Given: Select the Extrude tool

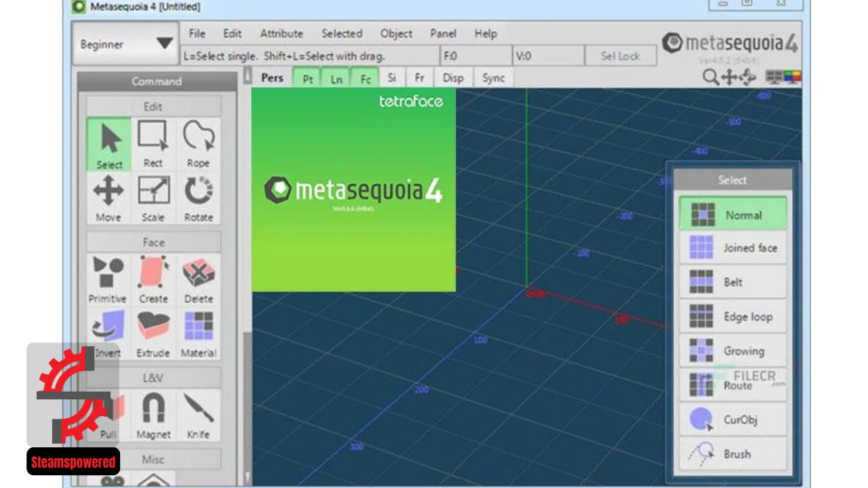Looking at the screenshot, I should [153, 334].
